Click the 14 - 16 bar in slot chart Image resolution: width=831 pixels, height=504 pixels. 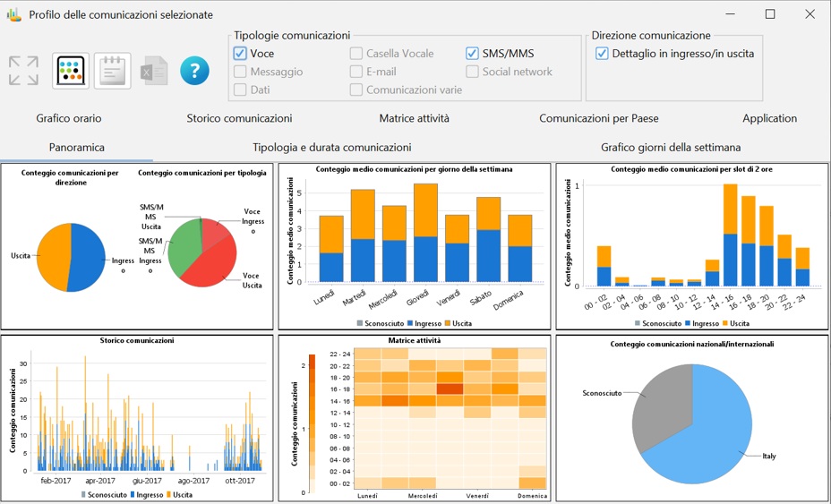[731, 235]
